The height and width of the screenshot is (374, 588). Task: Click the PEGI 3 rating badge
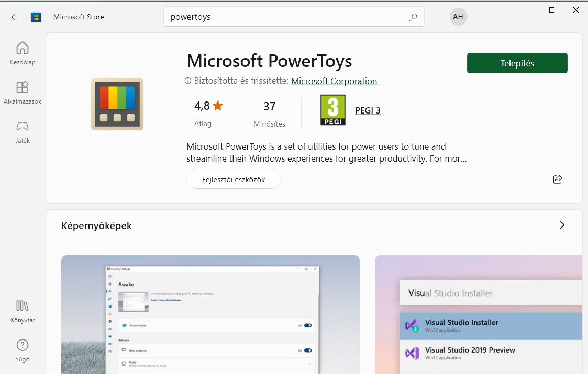333,110
